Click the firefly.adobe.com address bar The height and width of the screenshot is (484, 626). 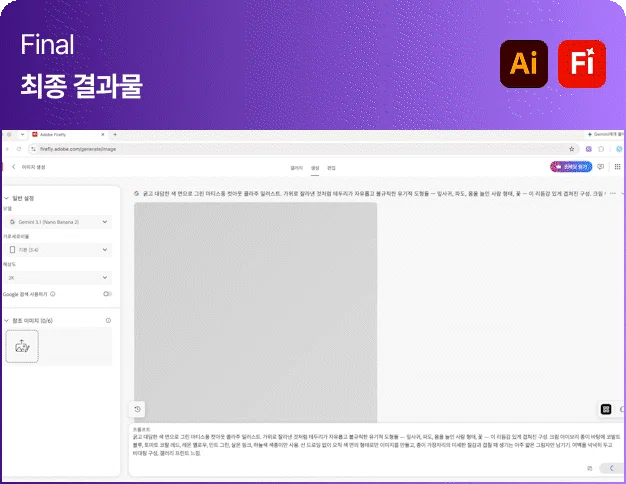point(302,149)
